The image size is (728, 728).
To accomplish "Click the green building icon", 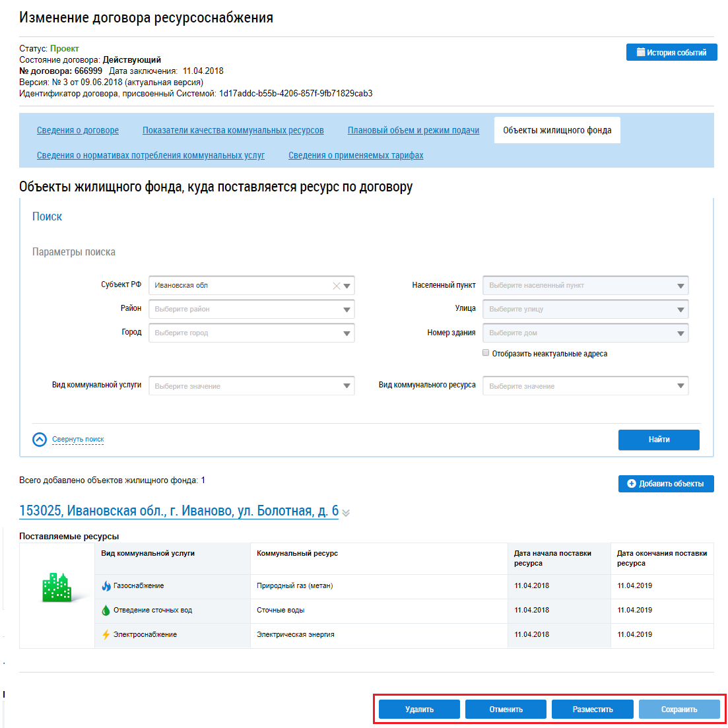I will pyautogui.click(x=57, y=588).
